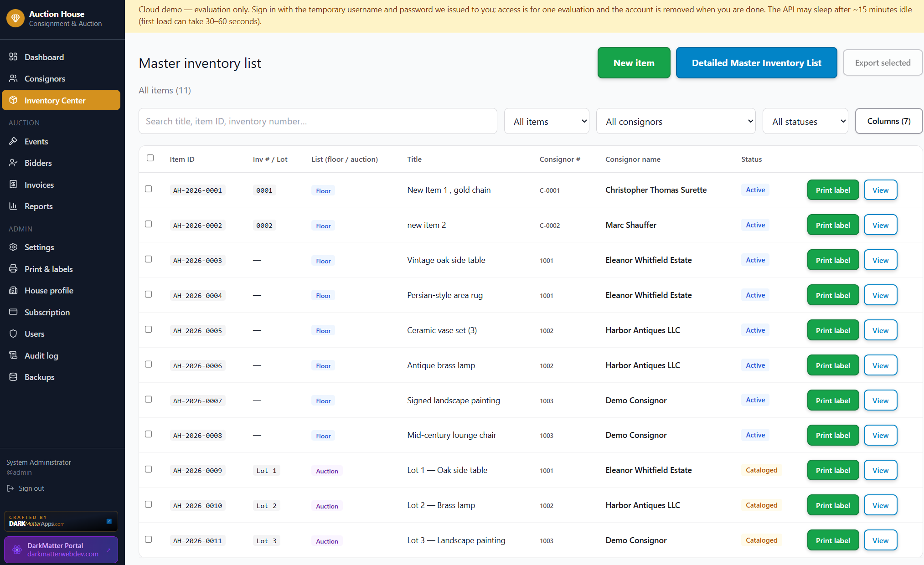Print label for Lot 3 — Landscape painting

(833, 540)
